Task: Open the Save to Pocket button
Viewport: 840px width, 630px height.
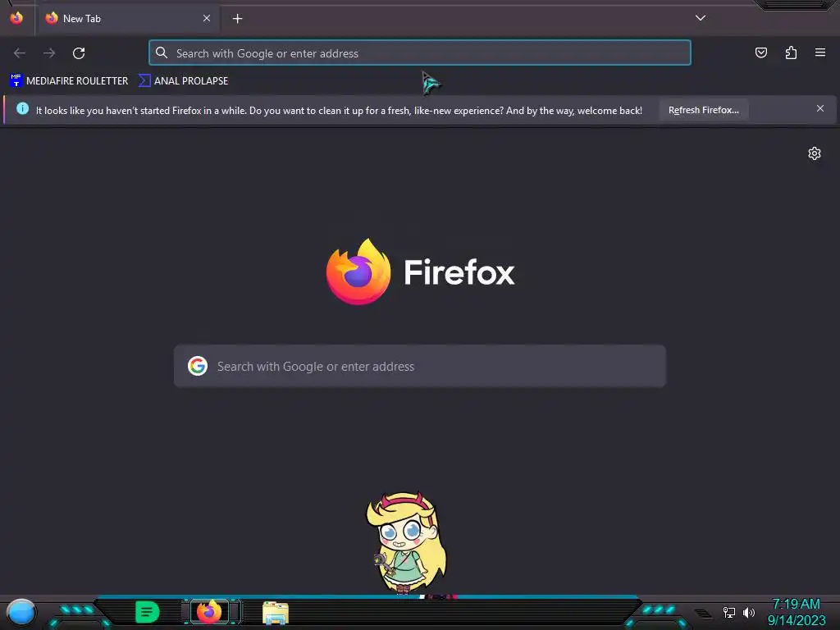Action: point(760,52)
